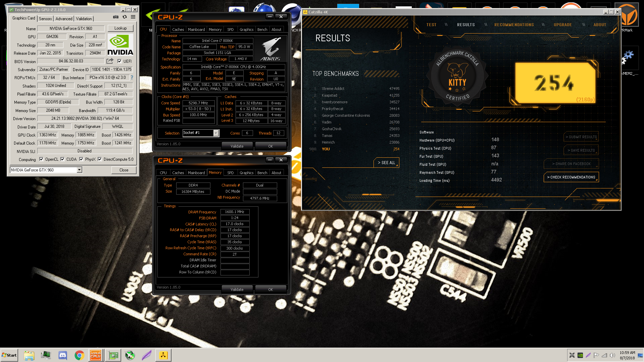Click the YOU row in top benchmarks

[354, 149]
